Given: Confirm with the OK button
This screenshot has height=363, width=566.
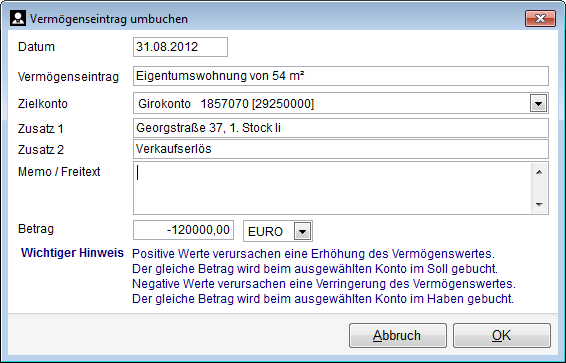Looking at the screenshot, I should click(502, 336).
